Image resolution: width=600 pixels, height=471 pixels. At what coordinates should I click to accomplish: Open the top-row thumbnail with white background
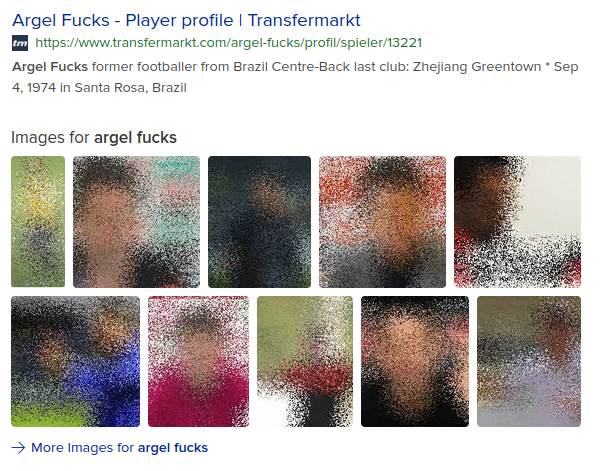click(517, 222)
